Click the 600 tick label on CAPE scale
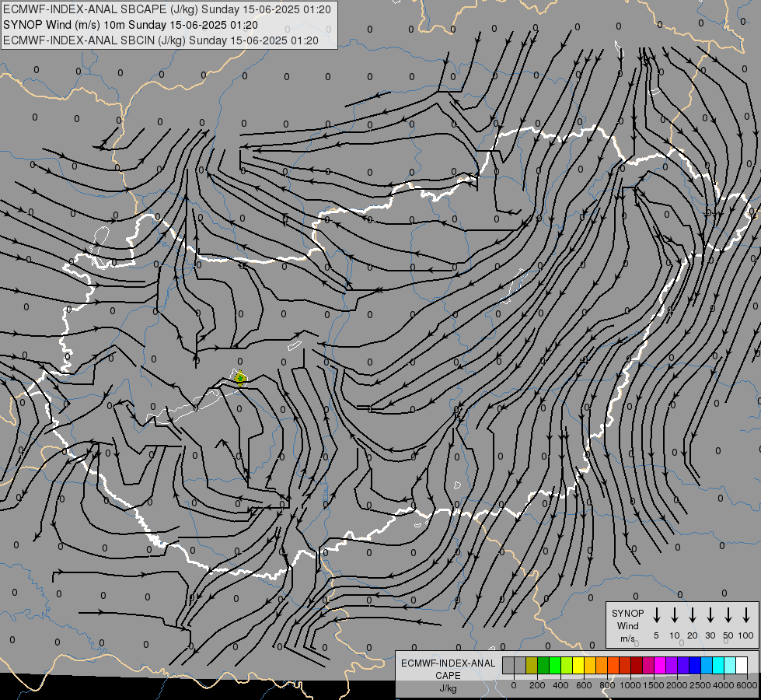This screenshot has height=700, width=761. point(584,685)
